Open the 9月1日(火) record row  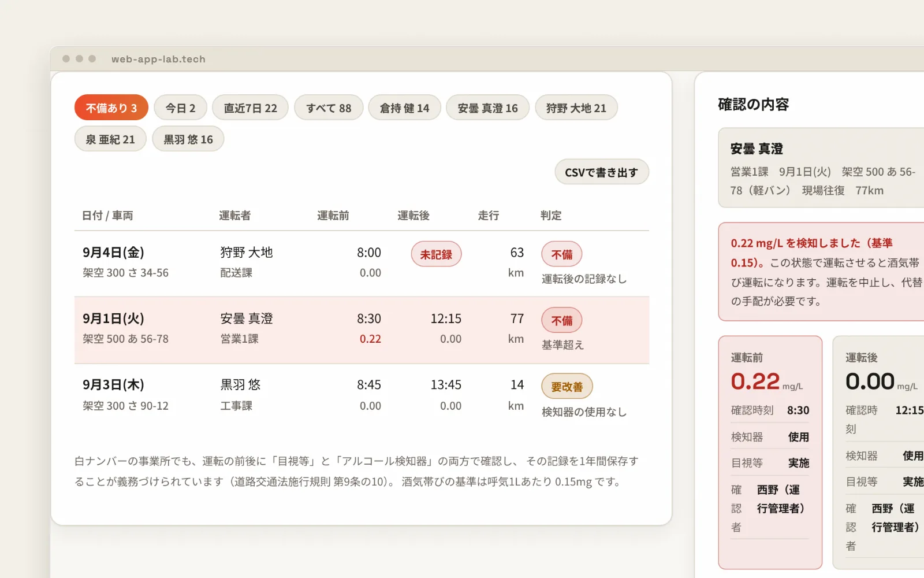point(362,330)
